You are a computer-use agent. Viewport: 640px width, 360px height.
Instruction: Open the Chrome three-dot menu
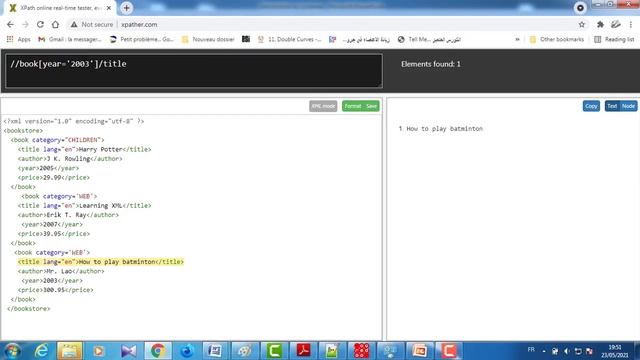631,24
